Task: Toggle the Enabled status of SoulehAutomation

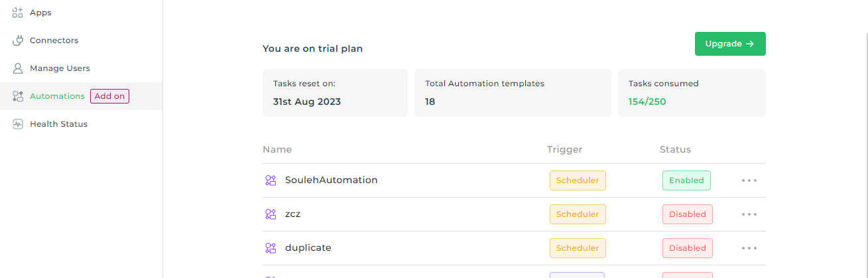Action: (687, 180)
